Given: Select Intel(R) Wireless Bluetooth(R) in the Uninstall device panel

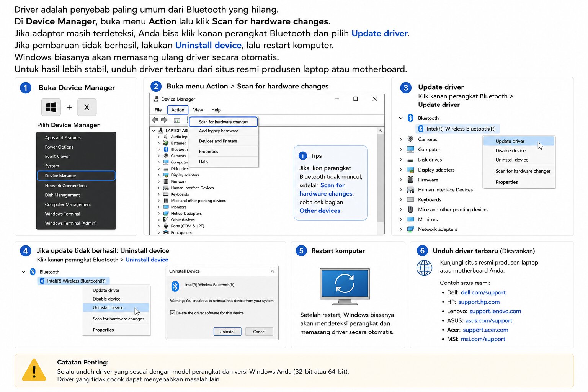Looking at the screenshot, I should coord(73,281).
